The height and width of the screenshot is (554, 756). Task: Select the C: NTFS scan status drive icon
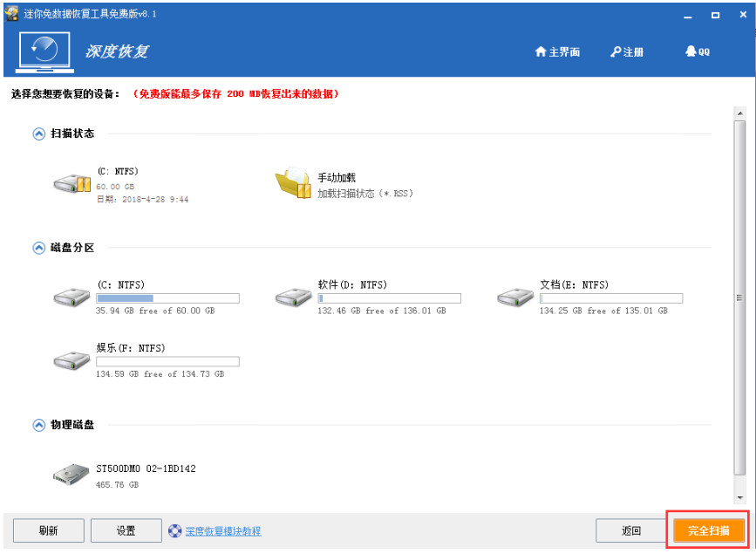(72, 184)
